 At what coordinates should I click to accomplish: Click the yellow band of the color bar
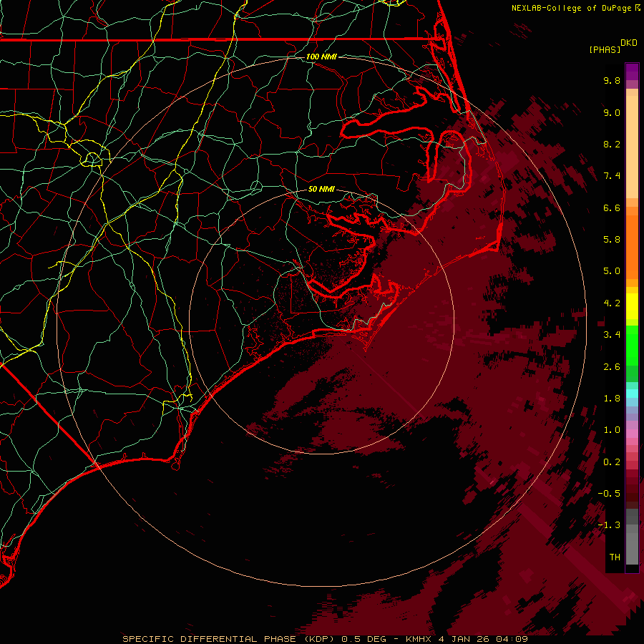[632, 306]
